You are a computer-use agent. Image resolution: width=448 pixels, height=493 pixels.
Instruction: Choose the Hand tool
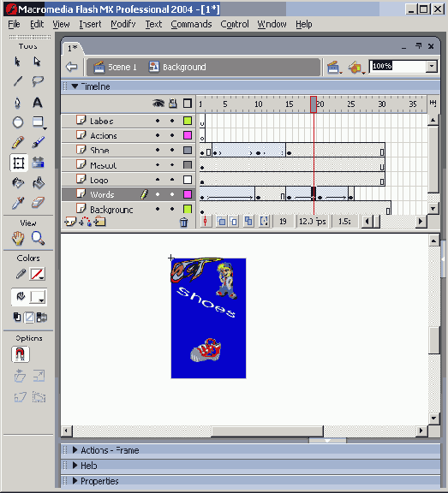[x=18, y=238]
